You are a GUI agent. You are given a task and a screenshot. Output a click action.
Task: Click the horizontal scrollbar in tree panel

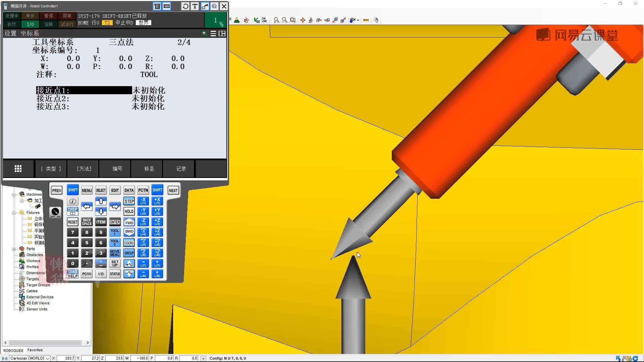pos(45,343)
